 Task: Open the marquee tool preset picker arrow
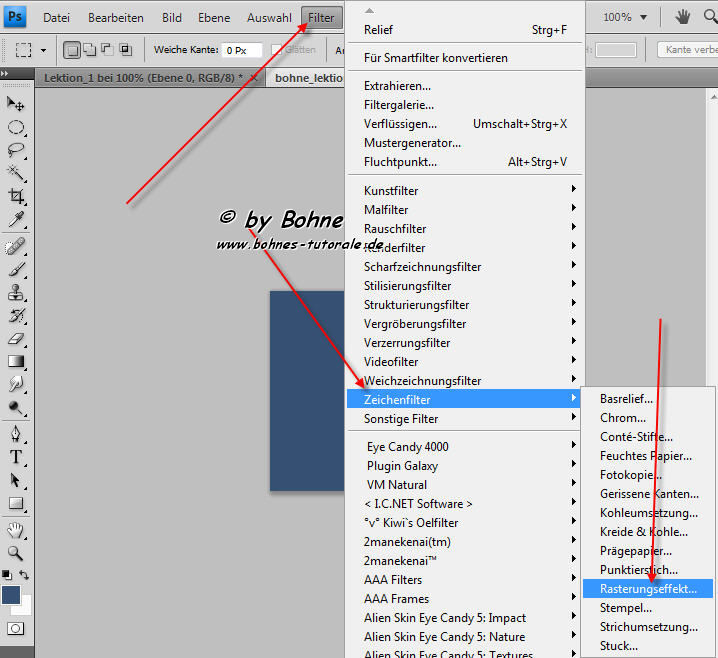pyautogui.click(x=43, y=49)
